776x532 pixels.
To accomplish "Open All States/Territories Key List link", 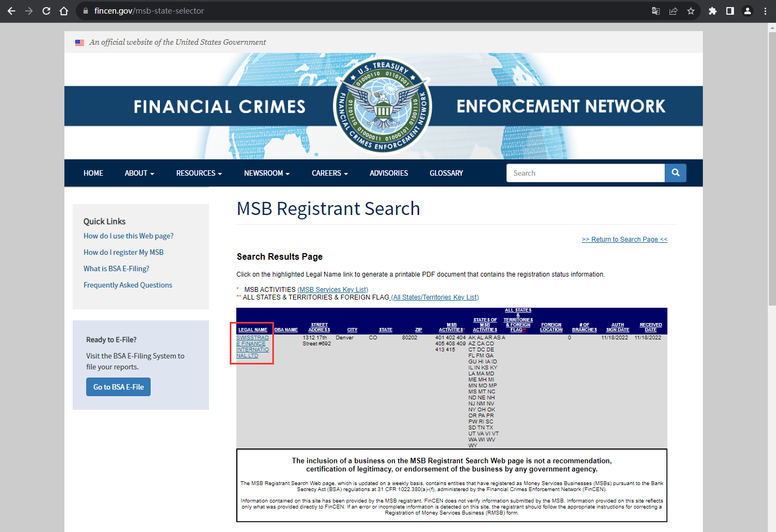I will point(435,297).
